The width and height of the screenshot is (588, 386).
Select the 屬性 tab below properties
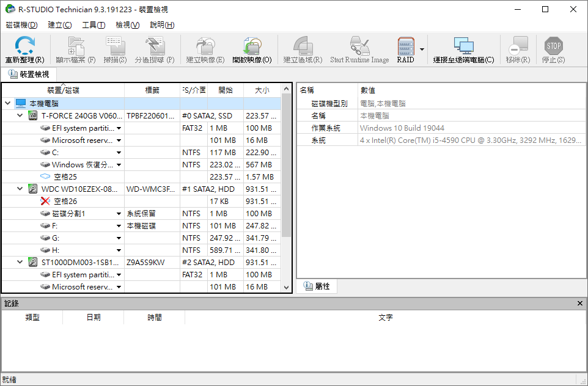tap(317, 286)
